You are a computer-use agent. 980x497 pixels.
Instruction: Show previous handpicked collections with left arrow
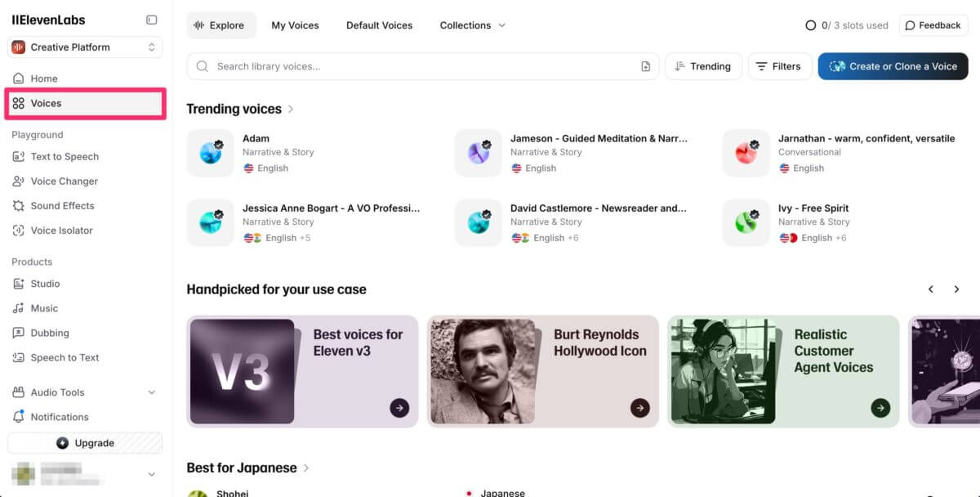[931, 289]
